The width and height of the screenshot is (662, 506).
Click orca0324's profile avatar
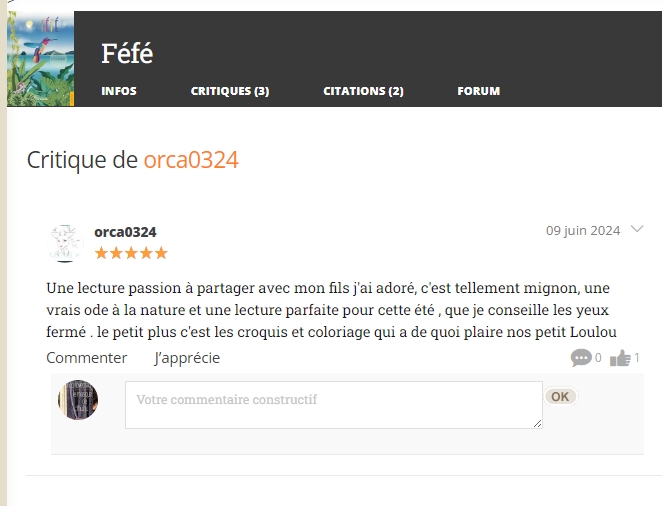[x=65, y=243]
